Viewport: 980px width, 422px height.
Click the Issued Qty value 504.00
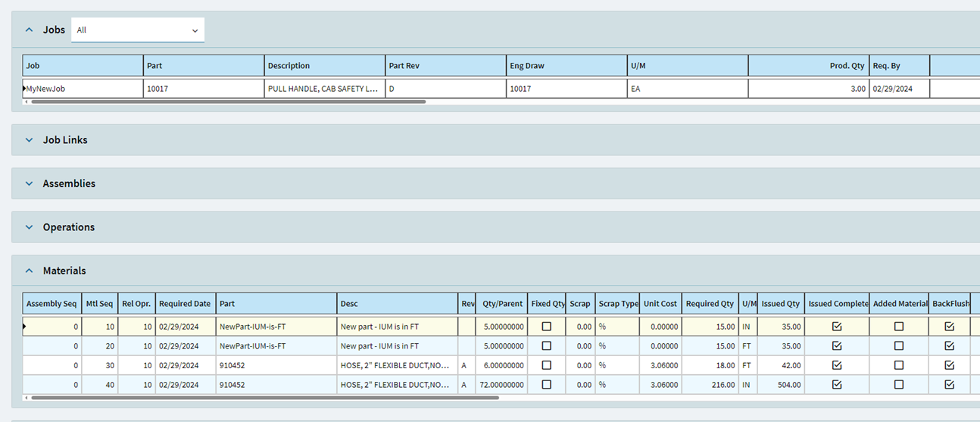(x=780, y=385)
